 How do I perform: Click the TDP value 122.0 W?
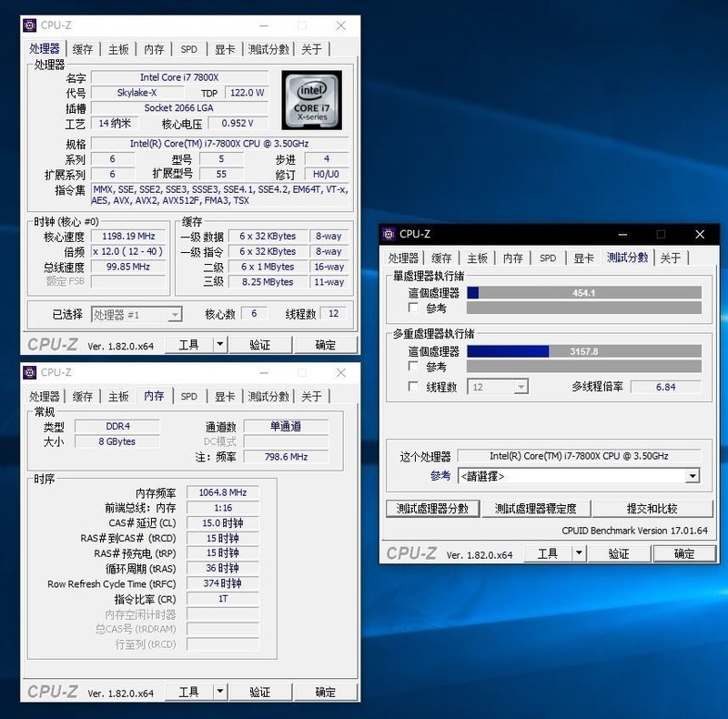247,93
